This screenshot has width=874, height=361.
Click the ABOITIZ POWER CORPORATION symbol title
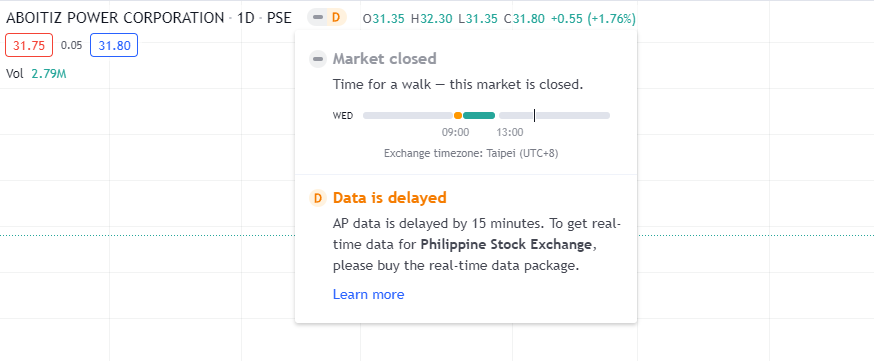point(115,18)
